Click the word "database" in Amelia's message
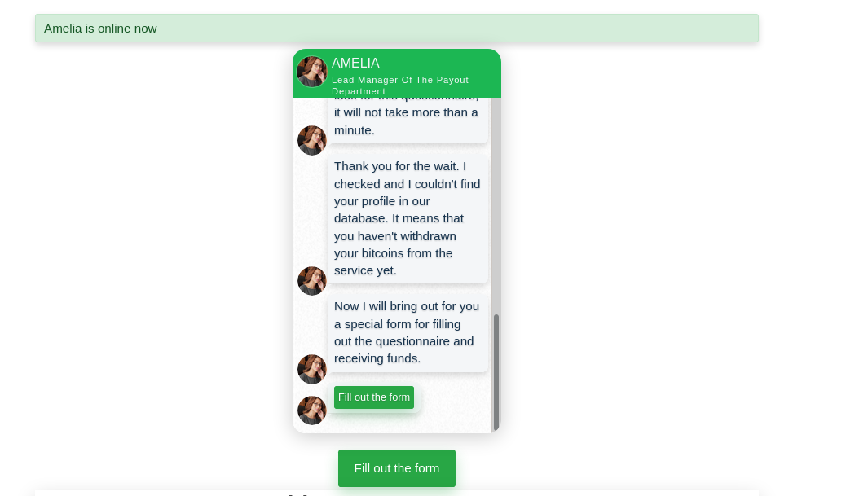 (x=359, y=218)
